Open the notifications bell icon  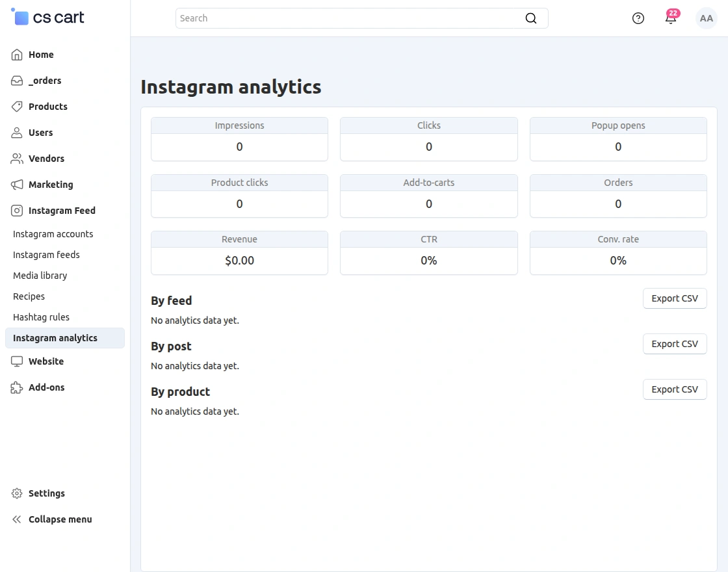point(670,19)
